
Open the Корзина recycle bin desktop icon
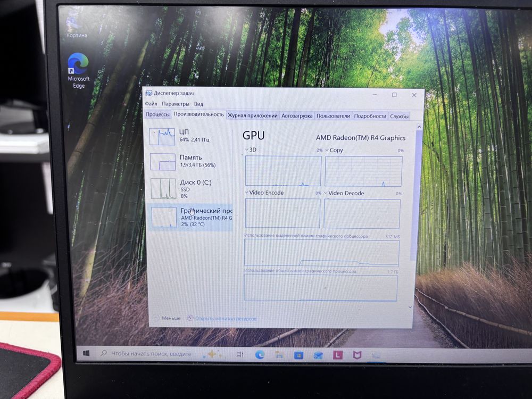click(76, 26)
